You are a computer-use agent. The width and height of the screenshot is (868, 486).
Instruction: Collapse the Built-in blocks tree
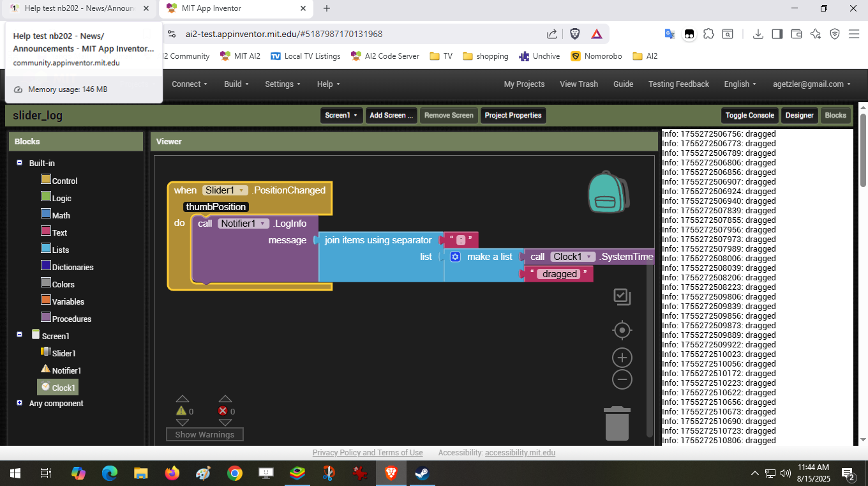20,163
